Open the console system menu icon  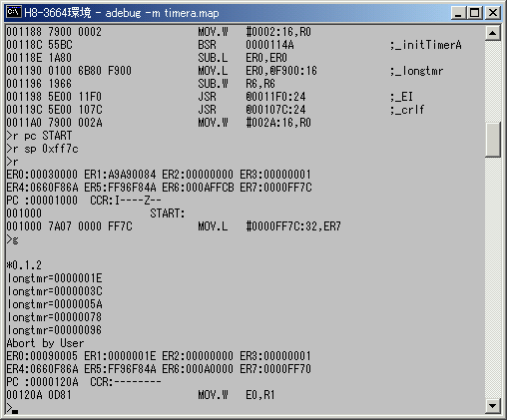click(14, 13)
